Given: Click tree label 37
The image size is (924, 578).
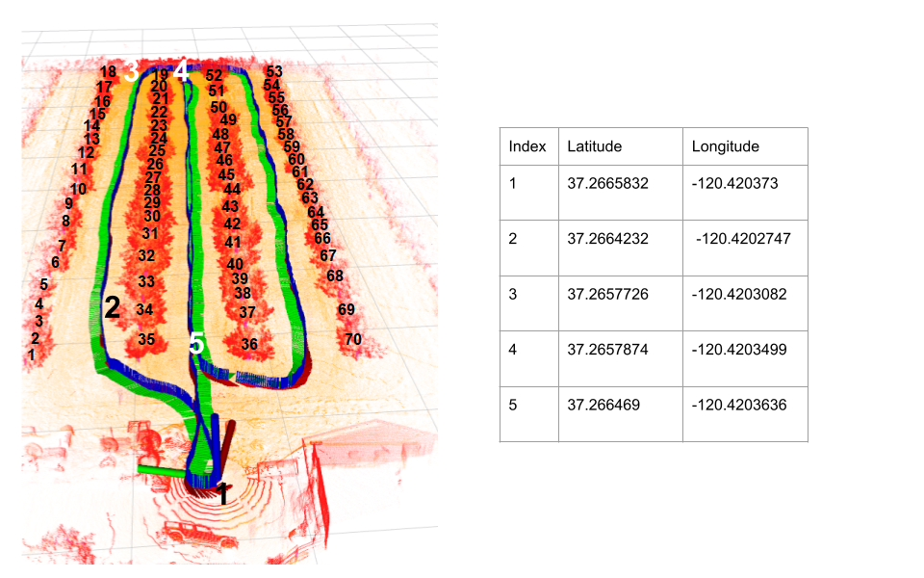Looking at the screenshot, I should tap(247, 312).
